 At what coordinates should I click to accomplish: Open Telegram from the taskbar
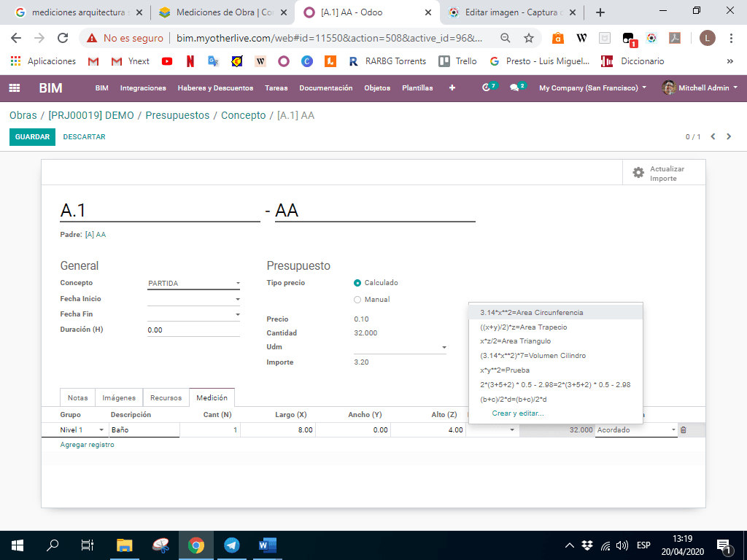click(x=231, y=545)
